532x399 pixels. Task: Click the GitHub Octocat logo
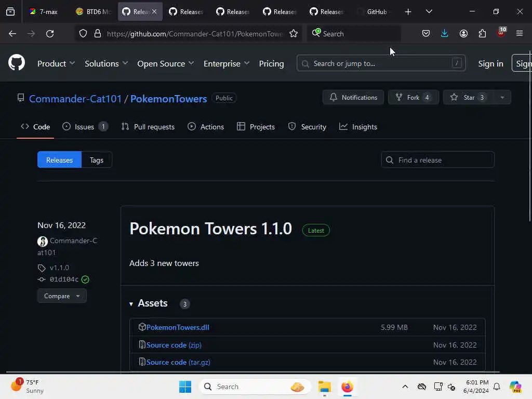pyautogui.click(x=17, y=63)
